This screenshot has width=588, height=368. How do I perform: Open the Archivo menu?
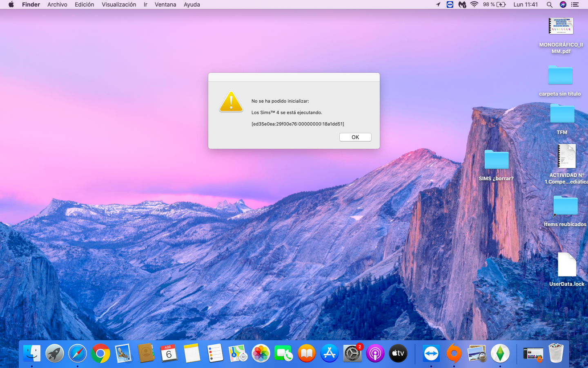[x=57, y=4]
